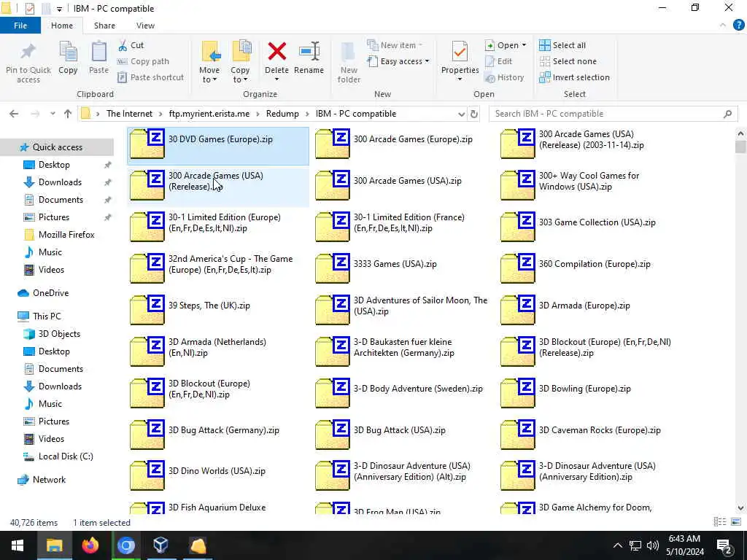Open Local Disk (C:) in the sidebar
Screen dimensions: 747x560
[x=66, y=456]
